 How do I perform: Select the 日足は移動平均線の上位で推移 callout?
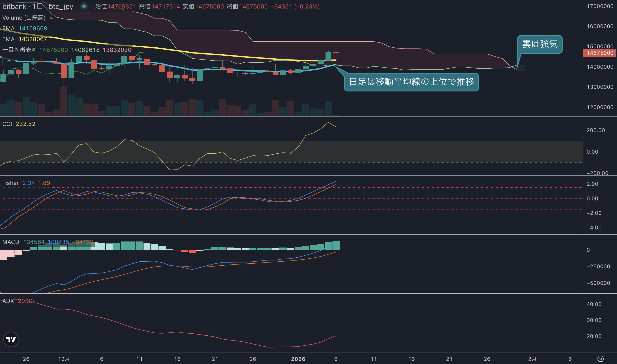411,82
